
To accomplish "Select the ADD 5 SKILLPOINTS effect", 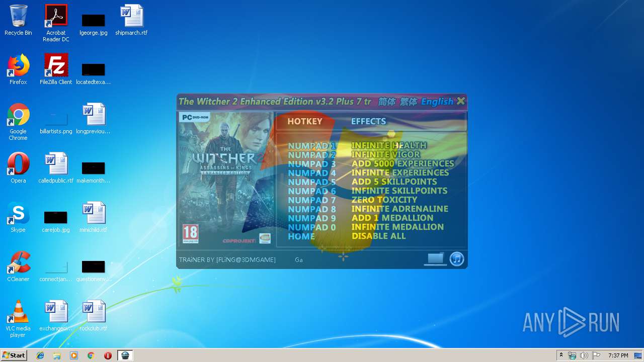I will [x=394, y=182].
